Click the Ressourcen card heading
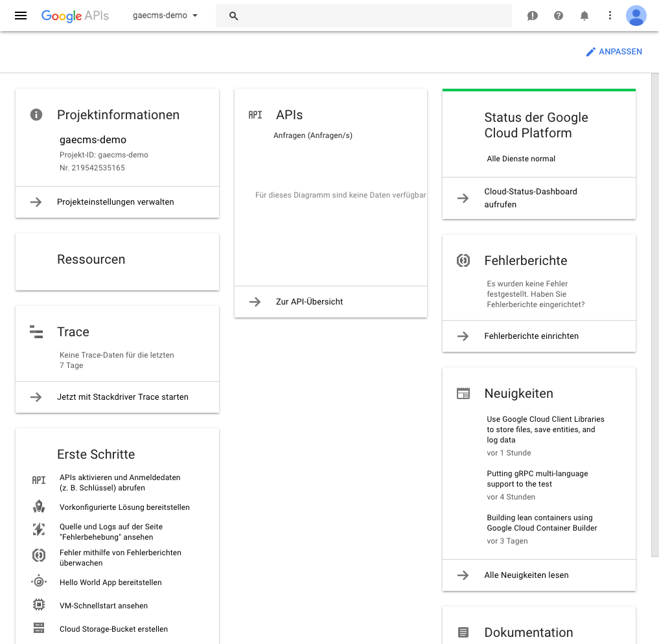Screen dimensions: 659x644 pos(91,259)
